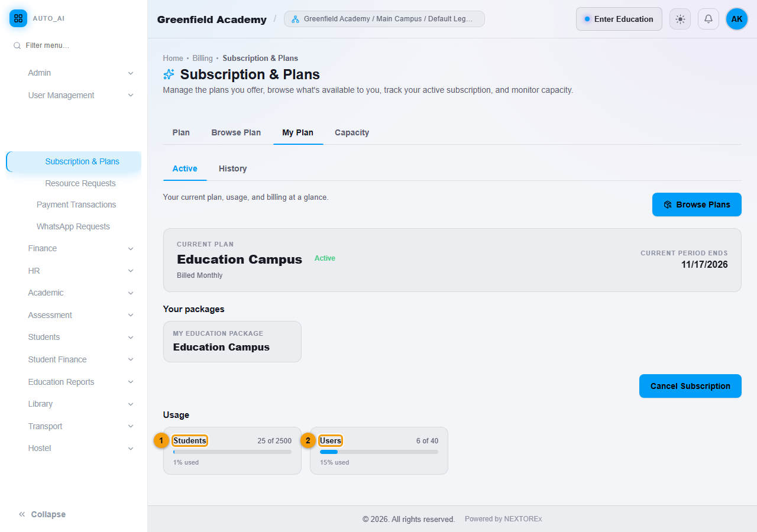The image size is (757, 532).
Task: Click the Users usage progress bar
Action: click(379, 452)
